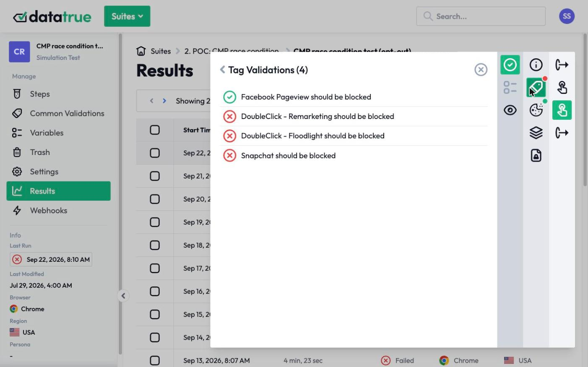Image resolution: width=588 pixels, height=367 pixels.
Task: Click the green checkmark passed filter icon
Action: 510,65
